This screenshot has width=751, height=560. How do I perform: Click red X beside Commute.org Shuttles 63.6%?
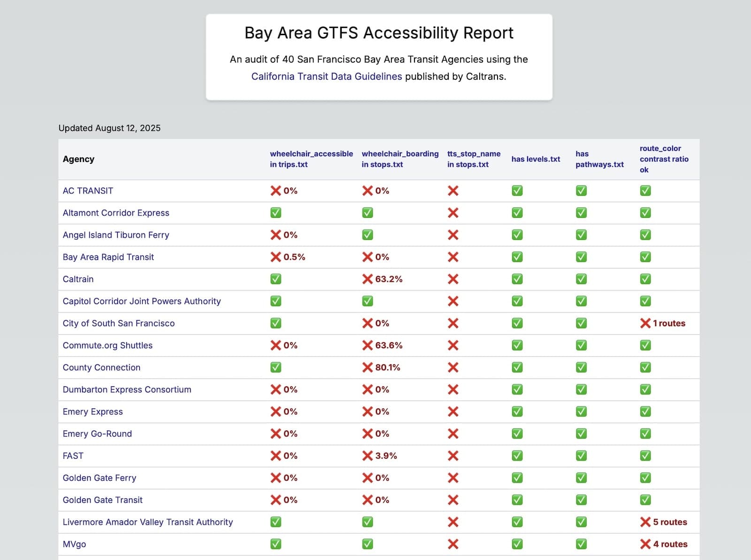coord(368,345)
